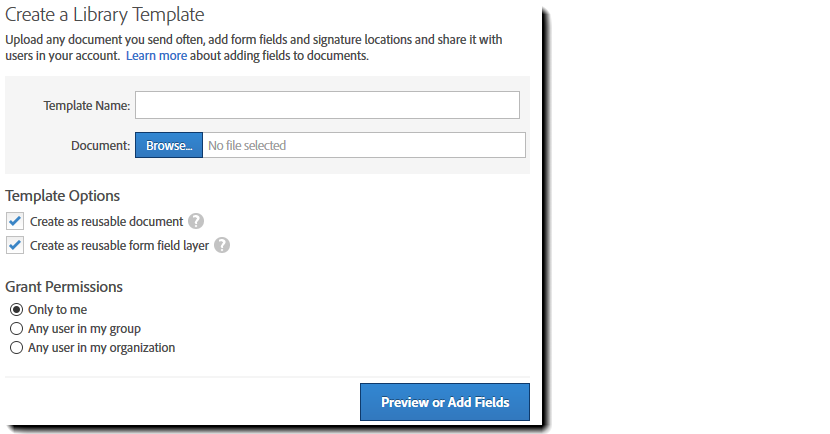Choose Any user in my group

(x=16, y=329)
